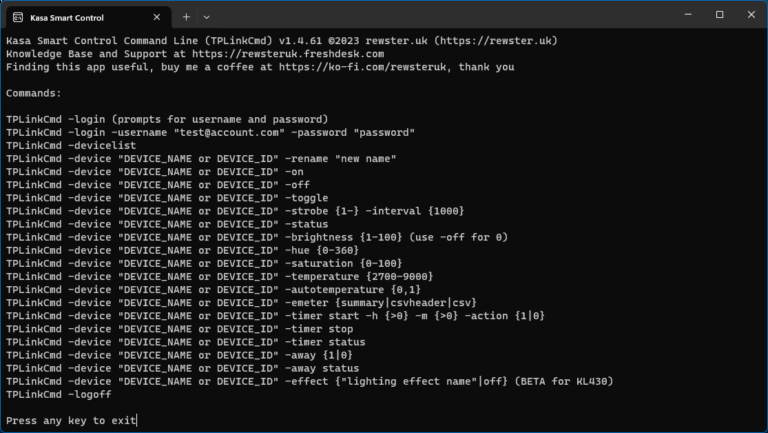The image size is (768, 433).
Task: Open a new terminal tab
Action: point(186,17)
